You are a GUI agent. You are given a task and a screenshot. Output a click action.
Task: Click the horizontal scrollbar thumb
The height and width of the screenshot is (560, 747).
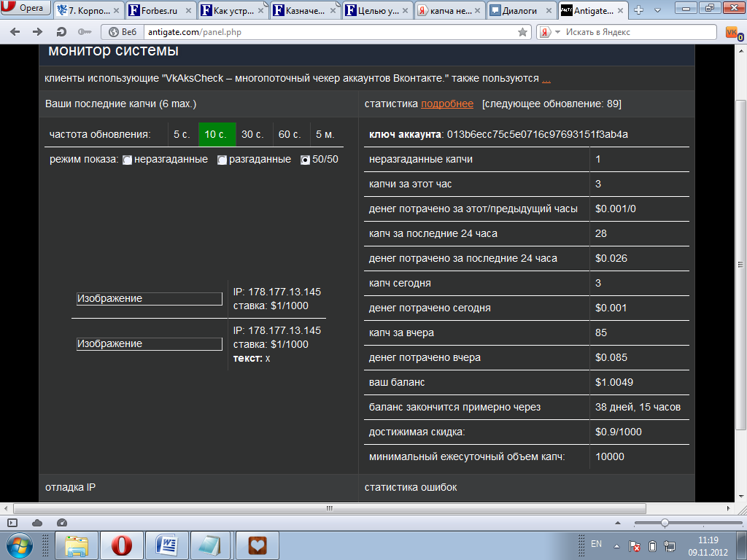[329, 508]
